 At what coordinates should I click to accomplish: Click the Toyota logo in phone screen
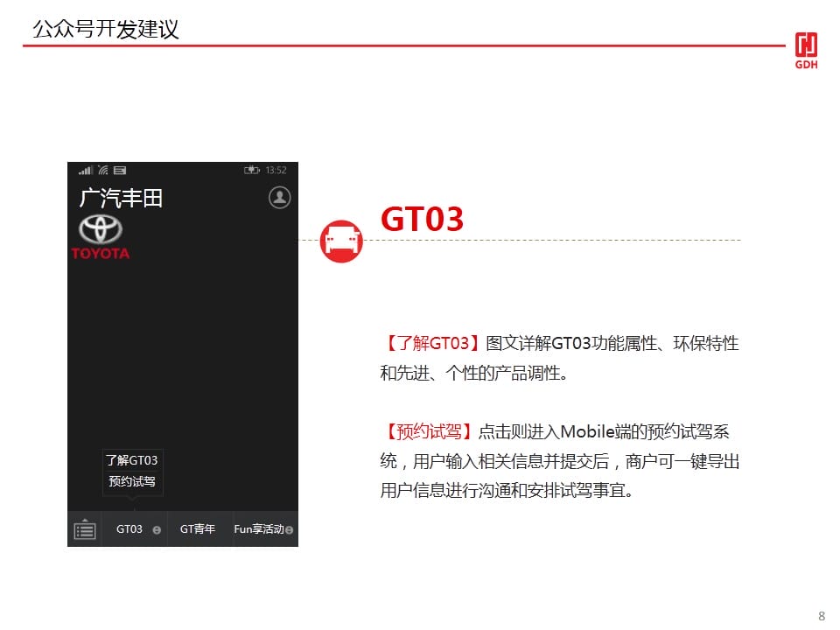[x=101, y=229]
